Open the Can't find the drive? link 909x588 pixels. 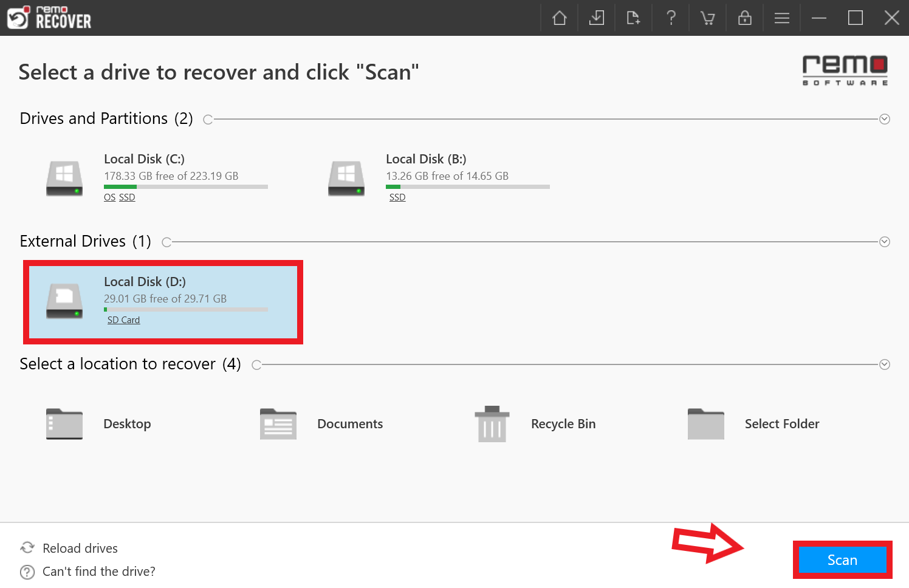click(x=99, y=572)
